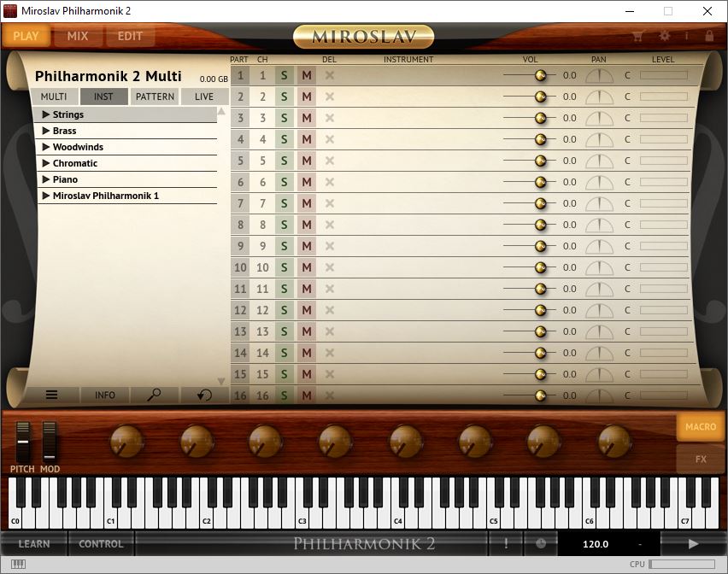Delete the instrument in part 3
Image resolution: width=728 pixels, height=574 pixels.
tap(330, 118)
